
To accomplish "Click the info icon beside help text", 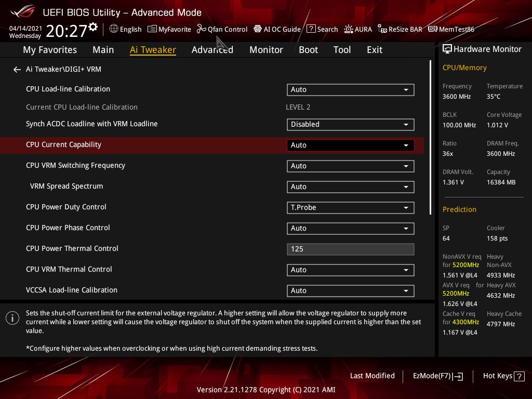I will [12, 318].
